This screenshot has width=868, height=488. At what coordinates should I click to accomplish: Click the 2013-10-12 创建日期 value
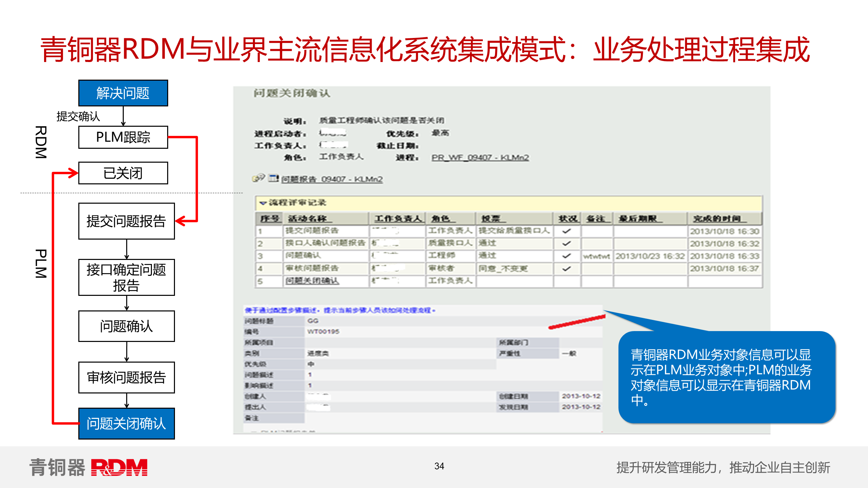click(581, 396)
